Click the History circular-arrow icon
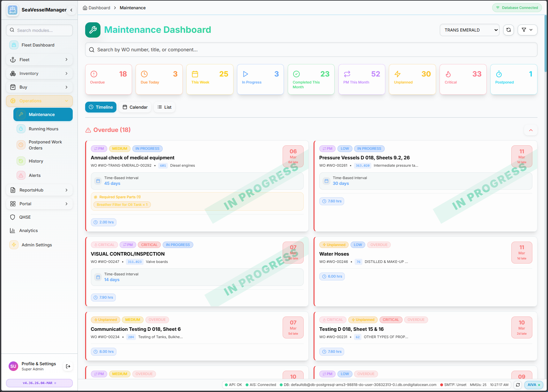Viewport: 548px width, 392px height. coord(21,161)
